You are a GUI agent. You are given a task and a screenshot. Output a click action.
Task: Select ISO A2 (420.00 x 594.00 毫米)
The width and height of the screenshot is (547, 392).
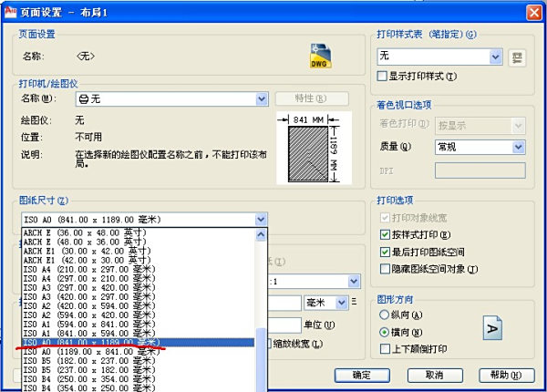pos(139,306)
